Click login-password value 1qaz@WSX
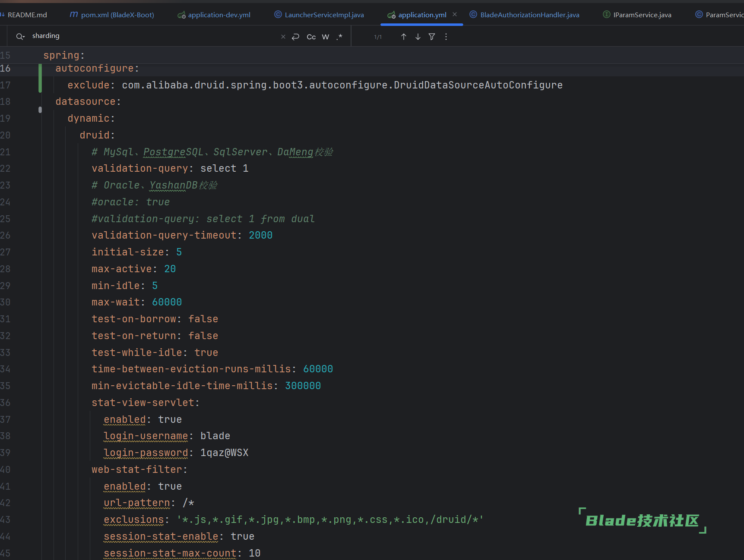Viewport: 744px width, 560px height. tap(224, 453)
